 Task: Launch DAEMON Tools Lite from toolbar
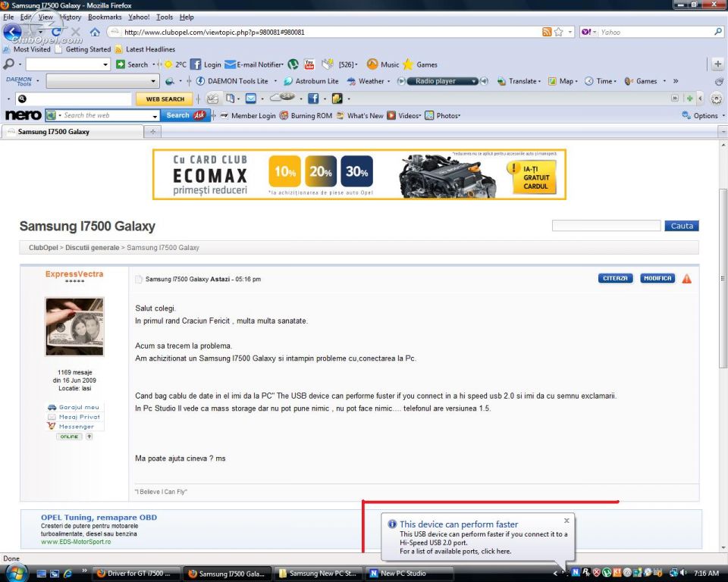pos(232,81)
